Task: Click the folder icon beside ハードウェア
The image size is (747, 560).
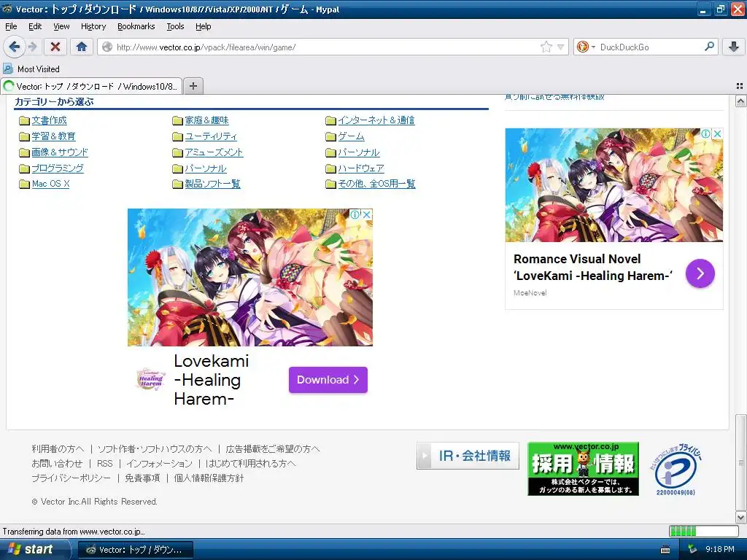Action: pos(330,168)
